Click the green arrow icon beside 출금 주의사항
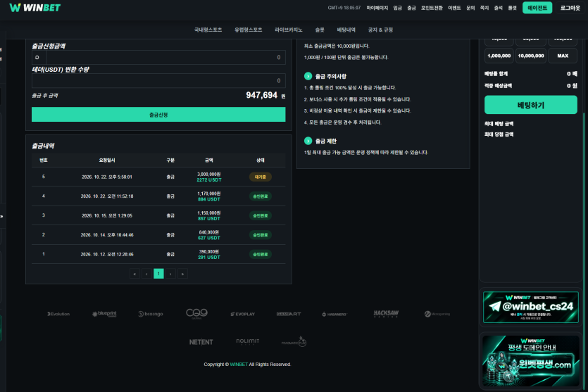The image size is (588, 392). pyautogui.click(x=308, y=76)
